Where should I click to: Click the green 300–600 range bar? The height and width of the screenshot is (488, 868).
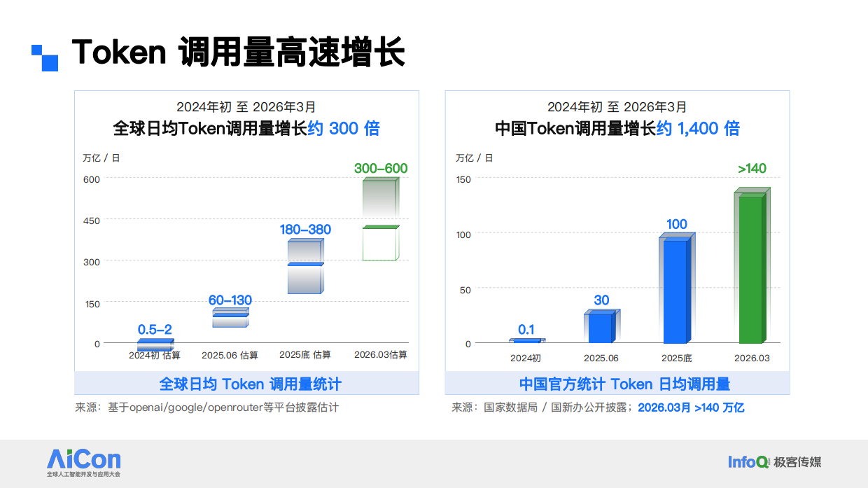pos(381,219)
